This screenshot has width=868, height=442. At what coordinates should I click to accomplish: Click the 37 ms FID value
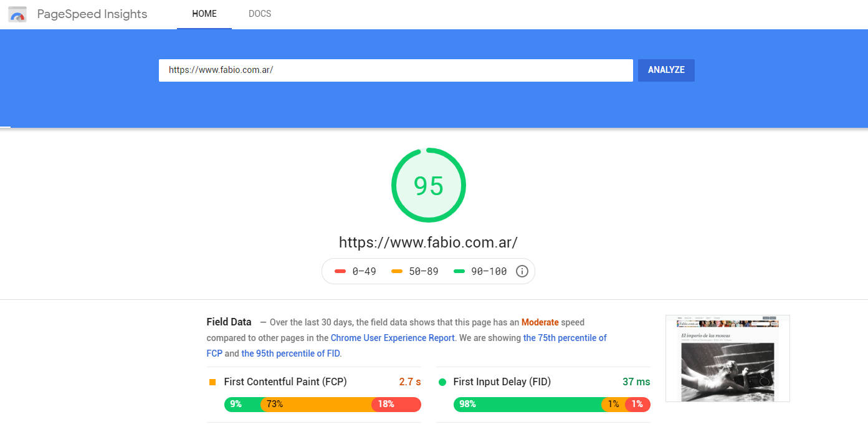click(x=636, y=382)
